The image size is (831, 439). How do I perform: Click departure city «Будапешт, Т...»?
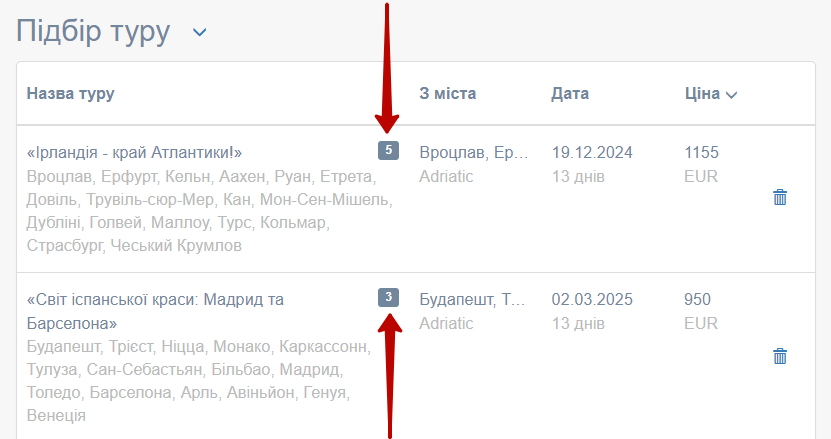click(472, 299)
